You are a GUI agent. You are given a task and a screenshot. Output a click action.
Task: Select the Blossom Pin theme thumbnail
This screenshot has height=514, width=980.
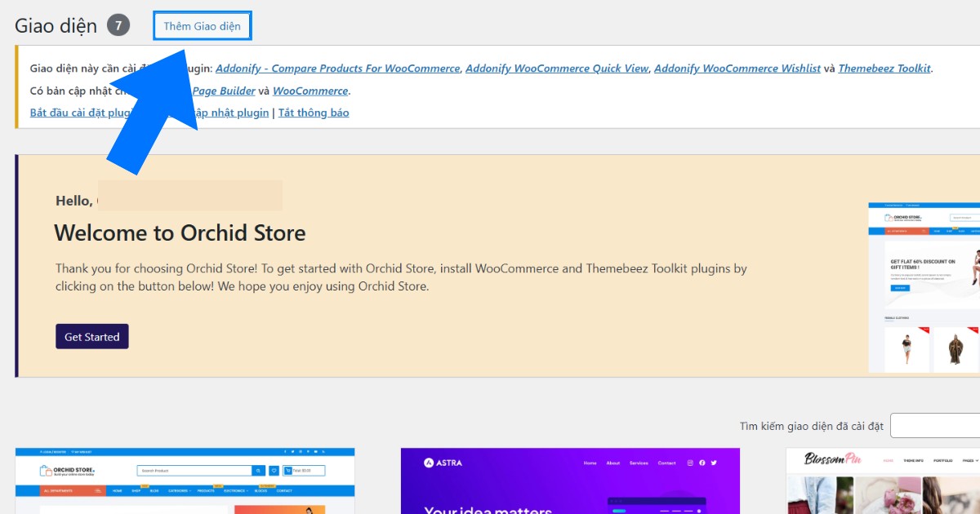coord(883,481)
